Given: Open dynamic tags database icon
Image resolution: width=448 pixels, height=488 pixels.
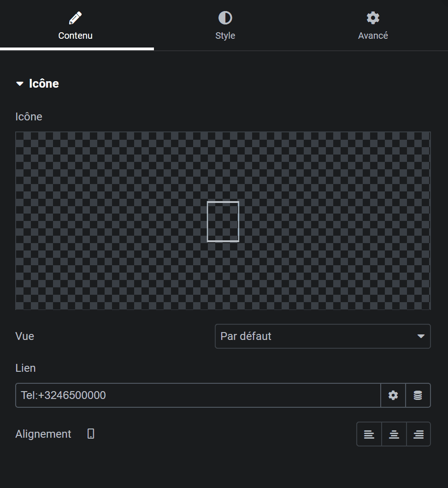Looking at the screenshot, I should pos(418,395).
